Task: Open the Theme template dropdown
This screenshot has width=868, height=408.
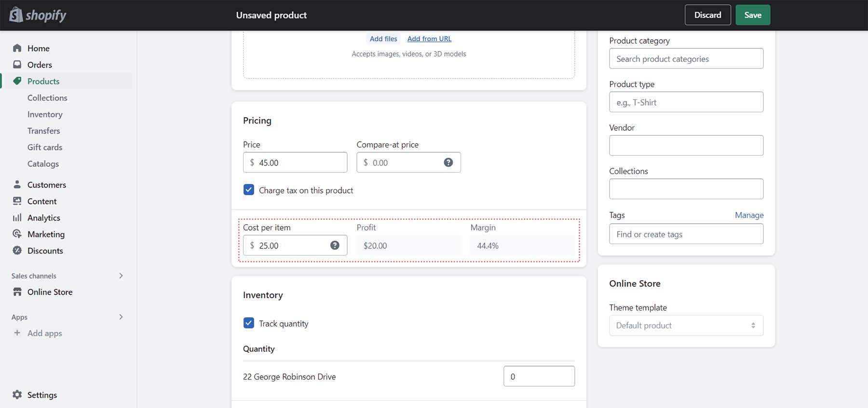Action: [686, 326]
